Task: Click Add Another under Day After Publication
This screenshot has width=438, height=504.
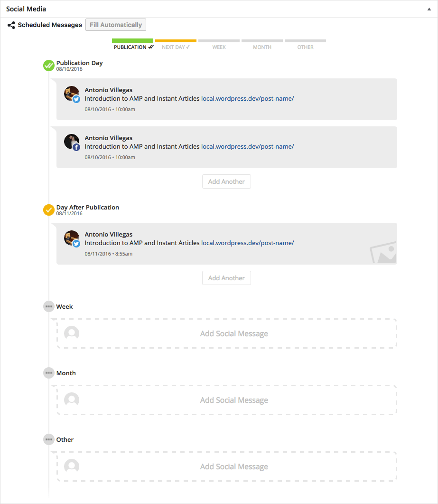Action: (226, 278)
